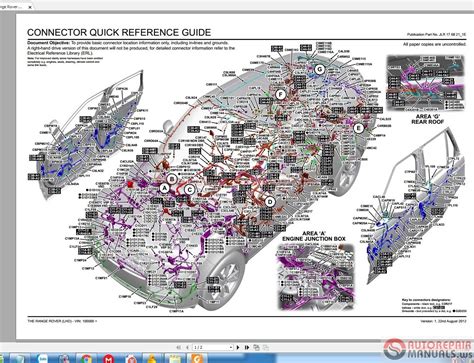Open Google Chrome from the taskbar
This screenshot has height=363, width=474.
point(86,359)
